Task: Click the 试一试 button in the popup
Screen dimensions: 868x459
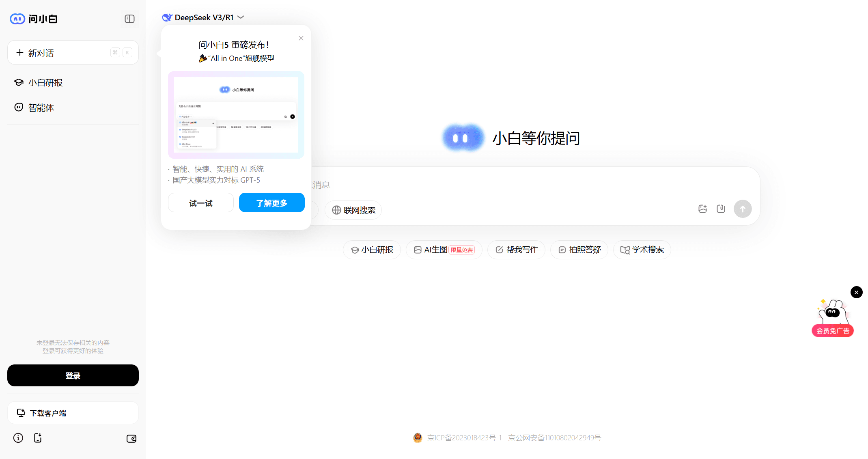Action: coord(200,203)
